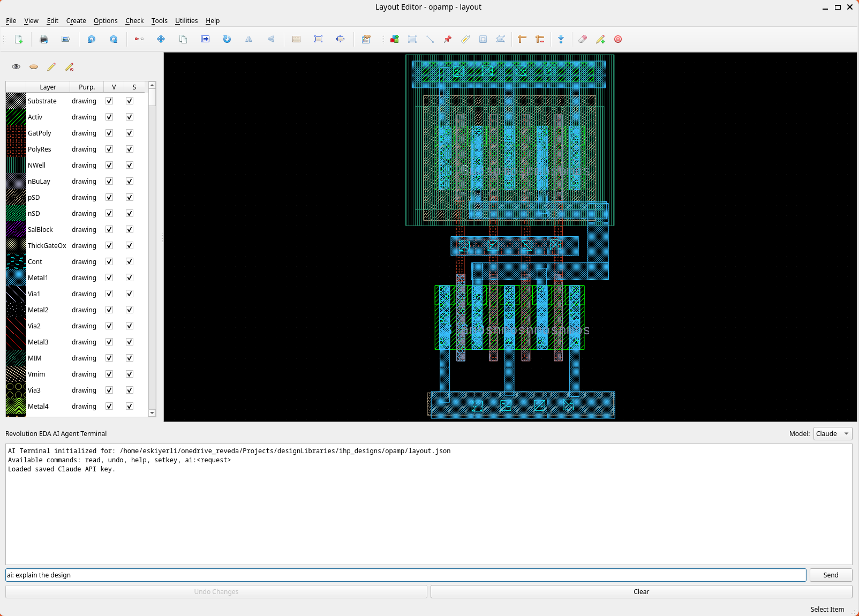Click the Via2 layer name
The image size is (859, 616).
(34, 326)
